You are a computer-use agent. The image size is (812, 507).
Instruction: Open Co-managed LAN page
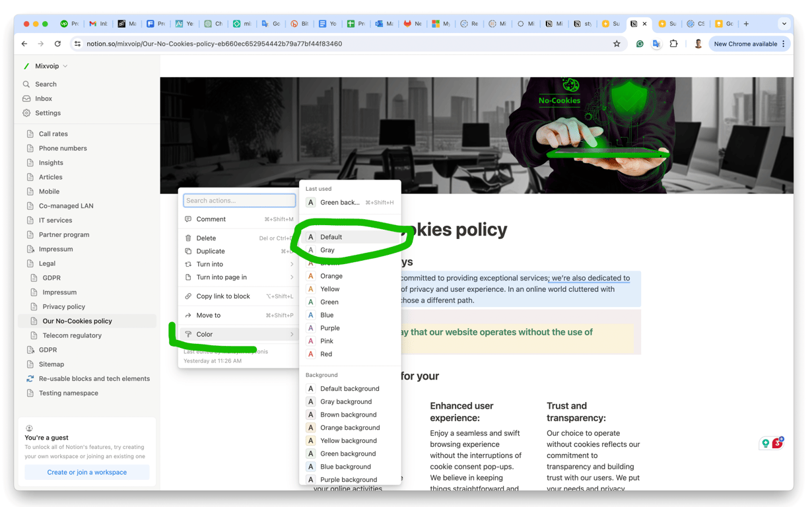click(66, 206)
